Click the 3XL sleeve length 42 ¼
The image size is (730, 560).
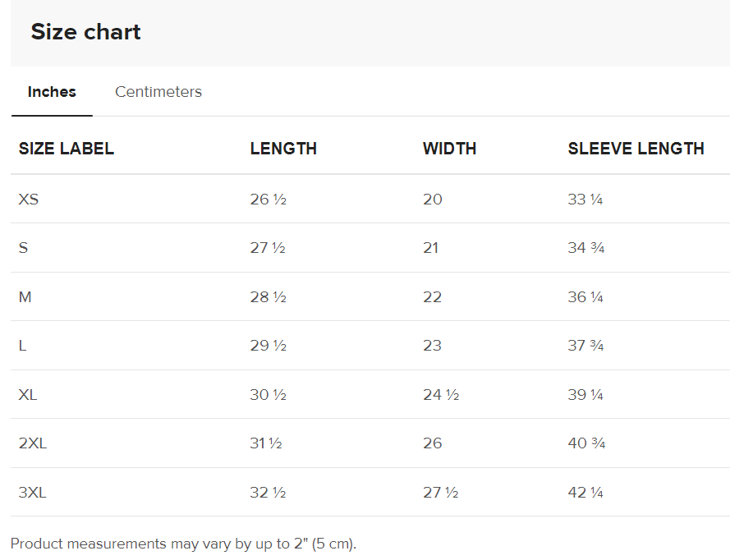click(585, 493)
